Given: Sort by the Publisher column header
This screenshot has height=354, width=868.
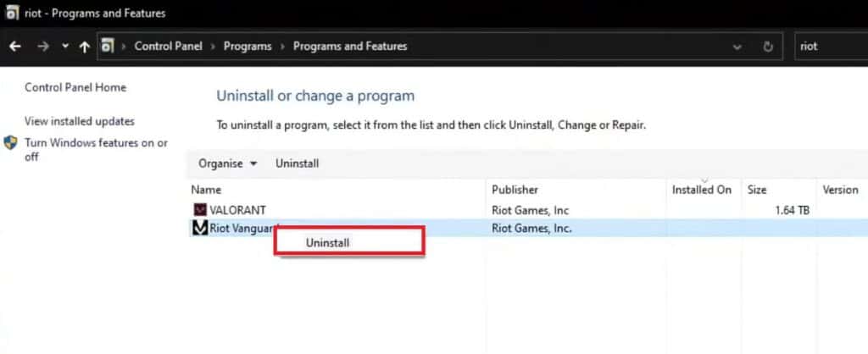Looking at the screenshot, I should pyautogui.click(x=515, y=190).
